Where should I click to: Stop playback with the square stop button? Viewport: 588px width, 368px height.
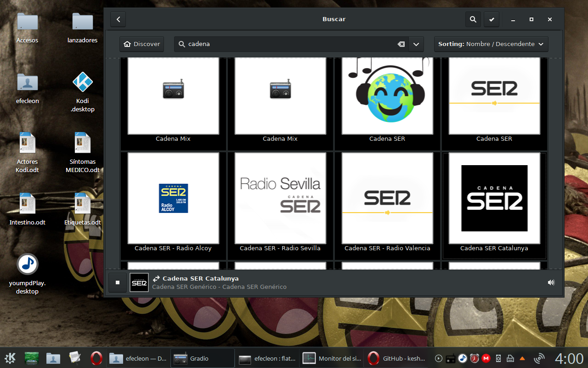click(118, 282)
